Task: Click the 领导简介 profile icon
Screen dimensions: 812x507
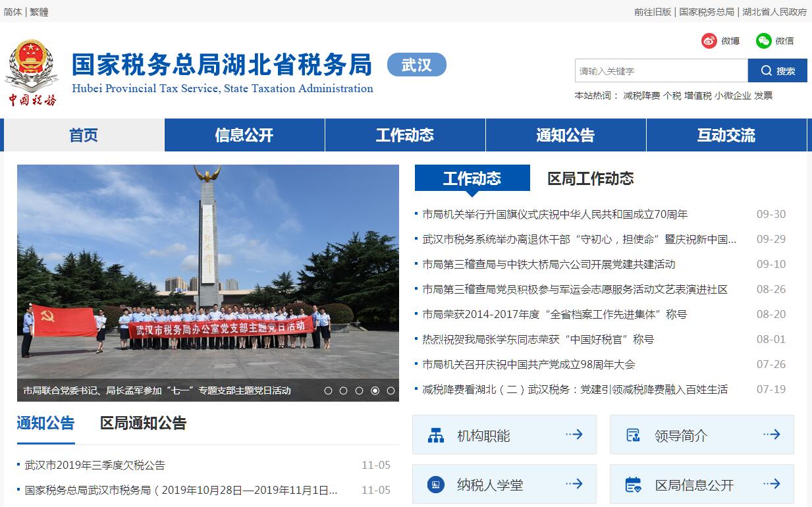Action: point(633,435)
